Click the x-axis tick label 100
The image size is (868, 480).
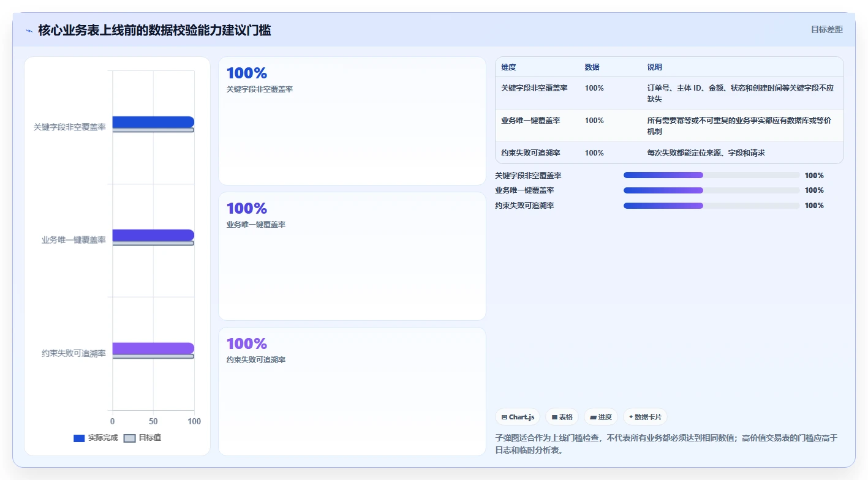(194, 421)
